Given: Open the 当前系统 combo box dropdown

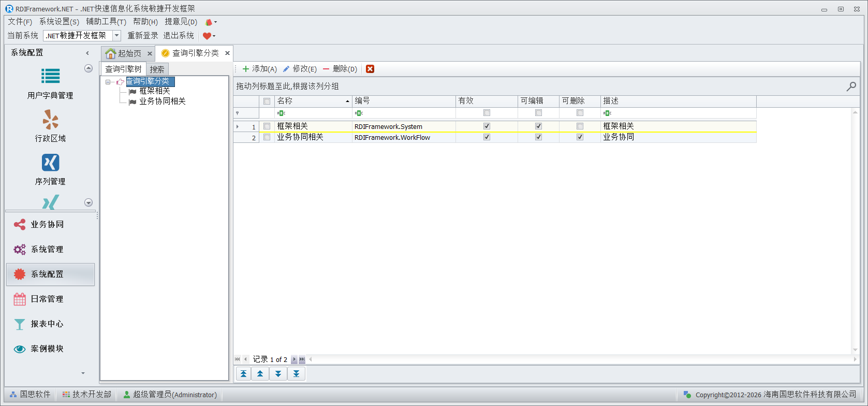Looking at the screenshot, I should [x=117, y=36].
